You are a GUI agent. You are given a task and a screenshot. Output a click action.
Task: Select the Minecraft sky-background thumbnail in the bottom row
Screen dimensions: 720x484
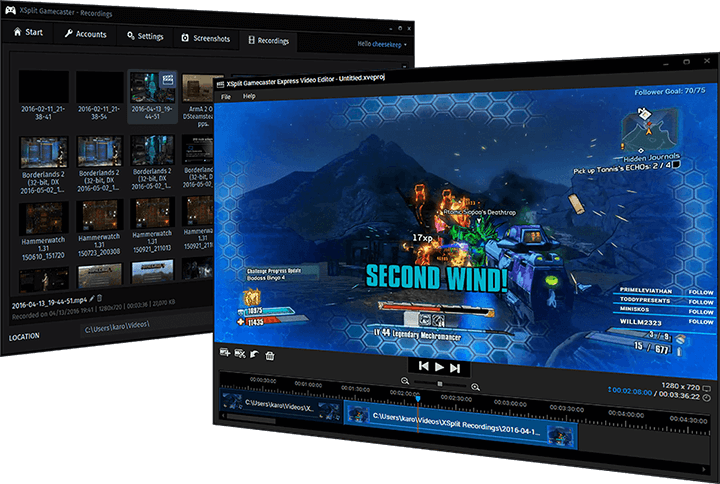(152, 271)
